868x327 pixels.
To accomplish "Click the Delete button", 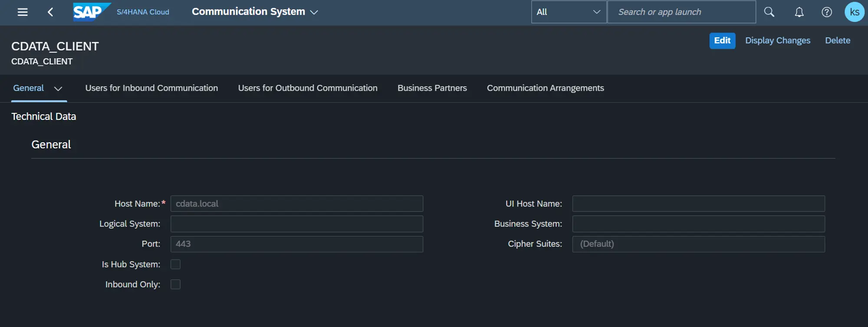I will [x=838, y=41].
